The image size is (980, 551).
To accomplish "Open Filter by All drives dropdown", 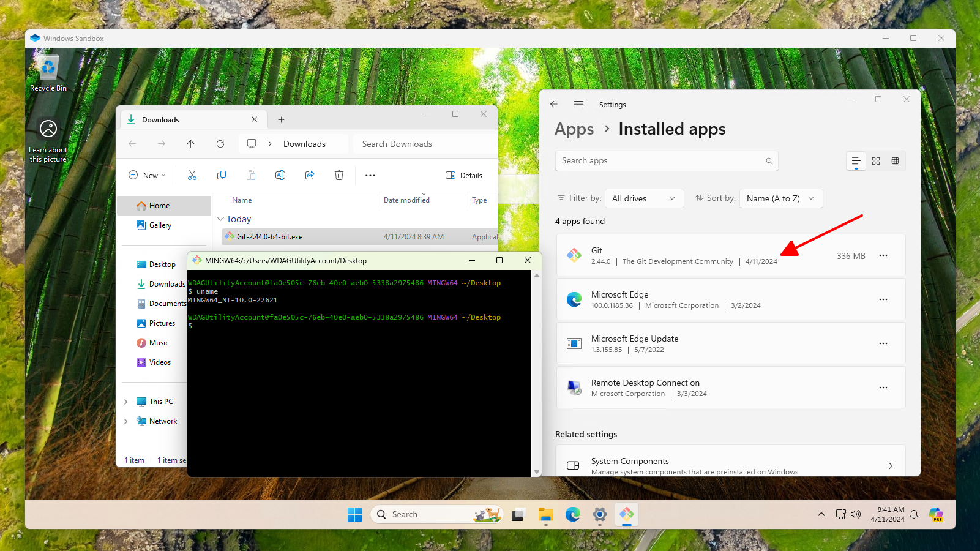I will click(x=644, y=198).
